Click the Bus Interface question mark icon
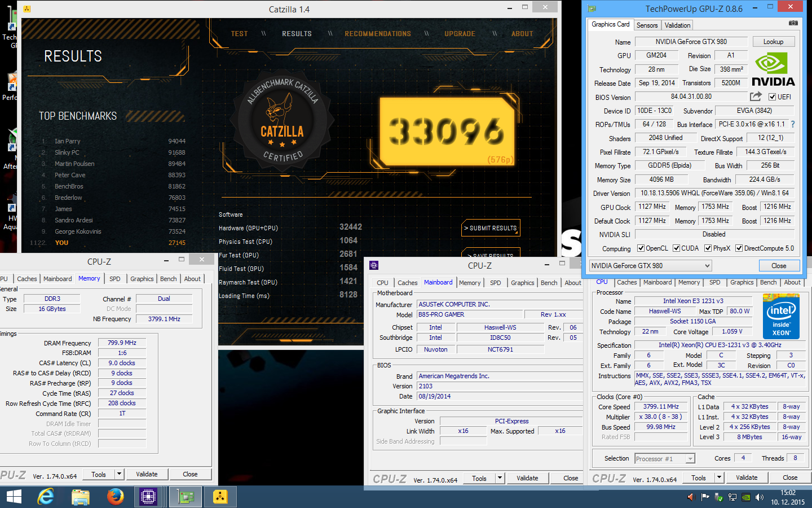Viewport: 812px width, 508px height. (x=792, y=124)
